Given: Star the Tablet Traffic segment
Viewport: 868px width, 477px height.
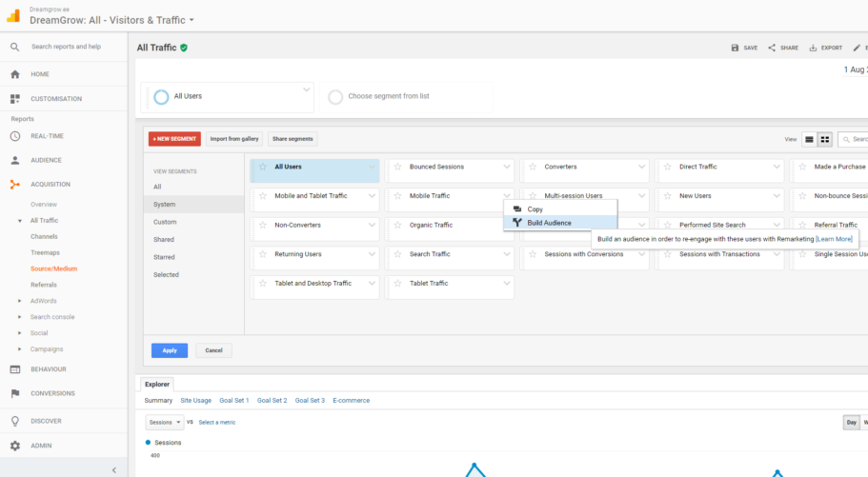Looking at the screenshot, I should [397, 284].
